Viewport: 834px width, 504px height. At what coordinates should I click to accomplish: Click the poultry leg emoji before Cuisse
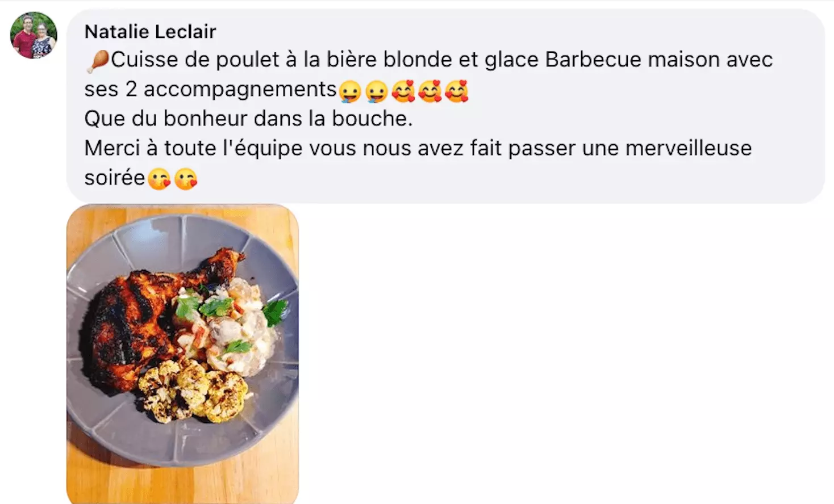[x=98, y=61]
